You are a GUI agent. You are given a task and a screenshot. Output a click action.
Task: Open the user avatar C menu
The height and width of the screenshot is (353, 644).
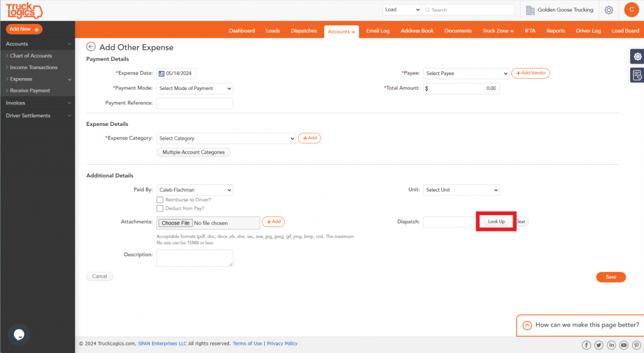click(x=631, y=10)
